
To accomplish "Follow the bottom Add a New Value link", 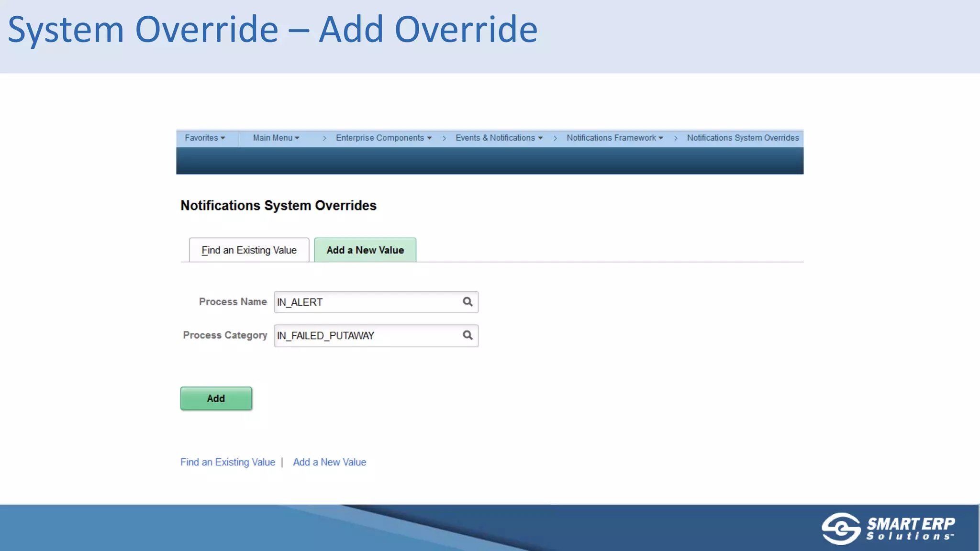I will (x=330, y=462).
